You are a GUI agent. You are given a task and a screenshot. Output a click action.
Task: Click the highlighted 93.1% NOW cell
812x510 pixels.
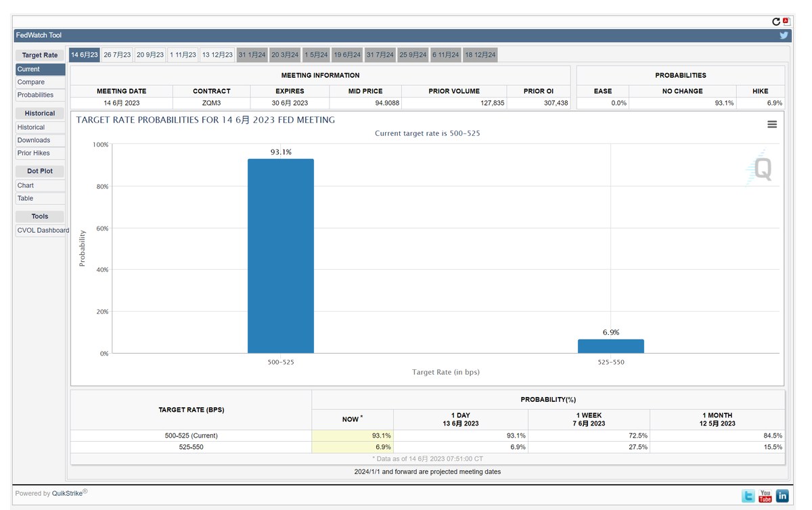[353, 436]
